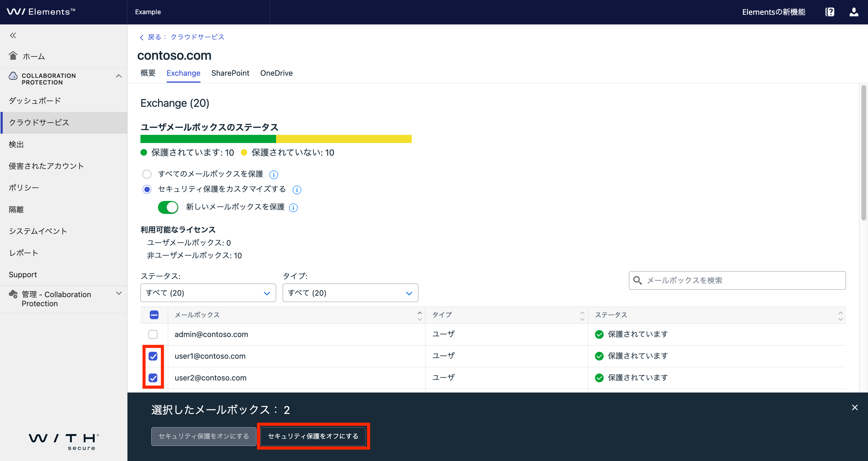Viewport: 868px width, 461px height.
Task: Toggle 新しいメールボックスを保護 switch
Action: 168,207
